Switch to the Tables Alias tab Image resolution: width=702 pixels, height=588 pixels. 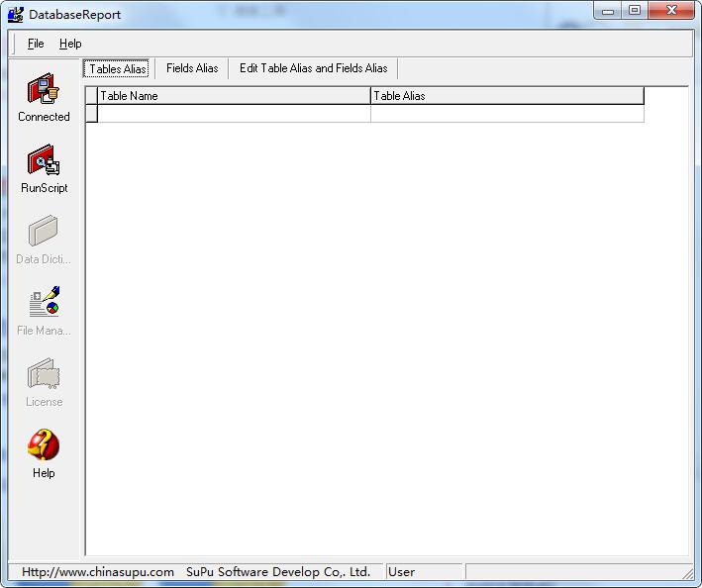click(117, 68)
